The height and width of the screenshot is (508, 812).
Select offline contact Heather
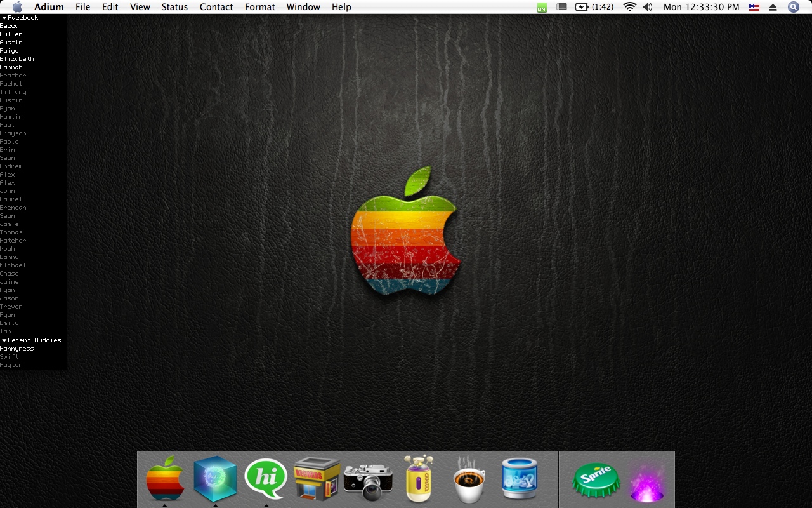tap(13, 76)
